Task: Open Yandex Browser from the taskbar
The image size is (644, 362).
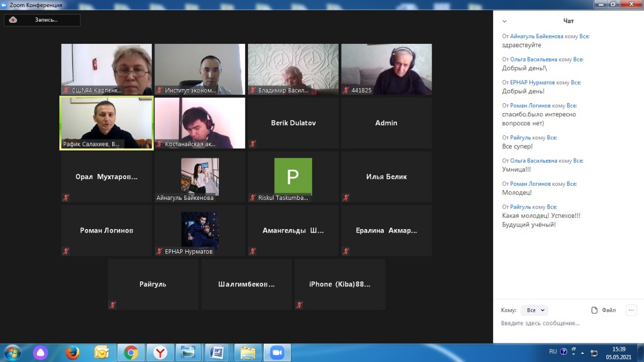Action: pos(160,352)
